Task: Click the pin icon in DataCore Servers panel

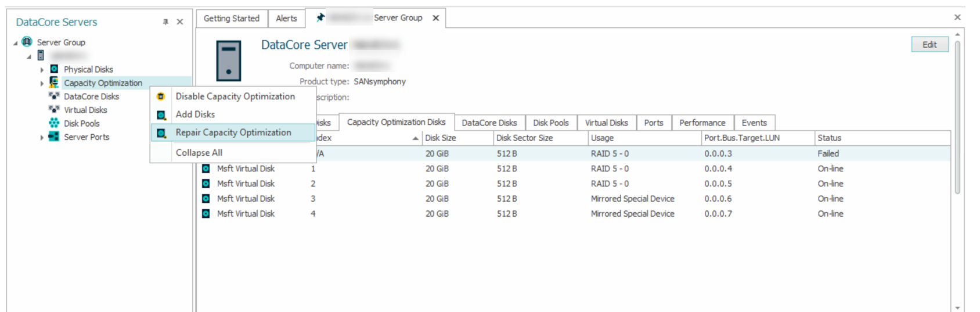Action: coord(165,22)
